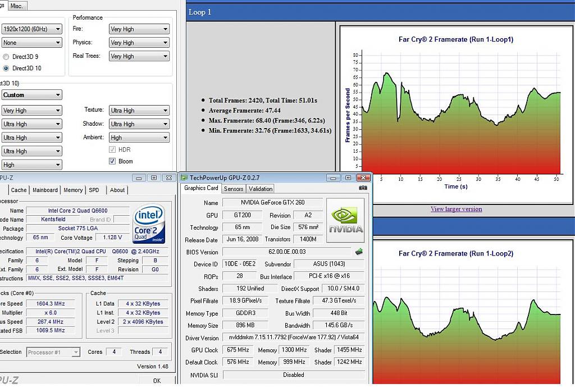575x392 pixels.
Task: Open the Processor #1 selection dropdown in CPU-Z
Action: pos(53,352)
